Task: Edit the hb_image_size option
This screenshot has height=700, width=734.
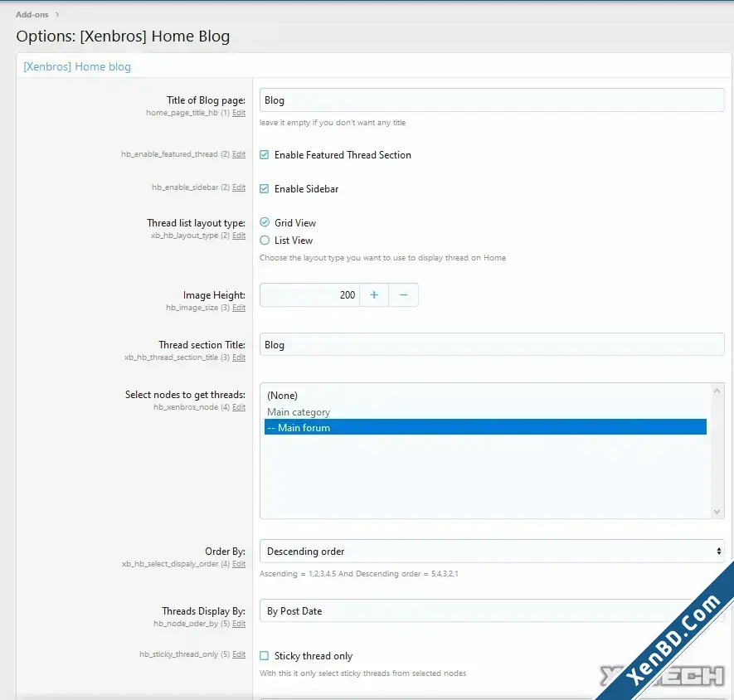Action: tap(239, 308)
